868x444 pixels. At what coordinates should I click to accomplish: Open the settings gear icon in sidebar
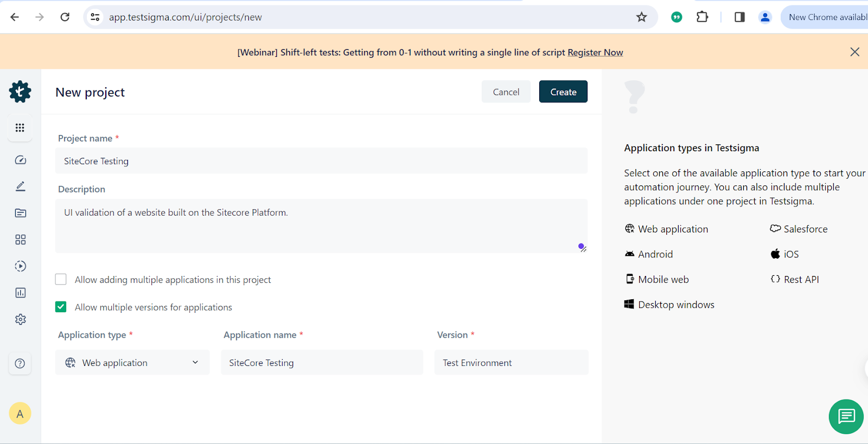pos(21,319)
